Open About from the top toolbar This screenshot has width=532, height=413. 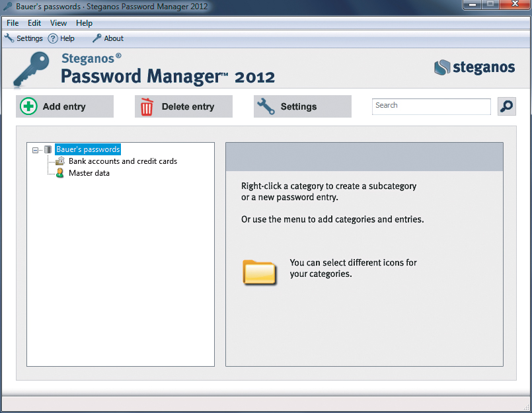[108, 38]
